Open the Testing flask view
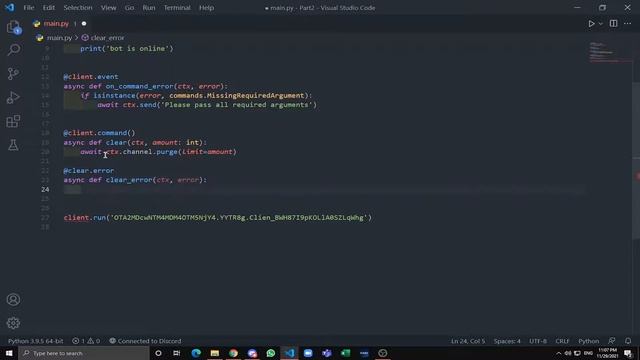The width and height of the screenshot is (640, 360). click(13, 144)
